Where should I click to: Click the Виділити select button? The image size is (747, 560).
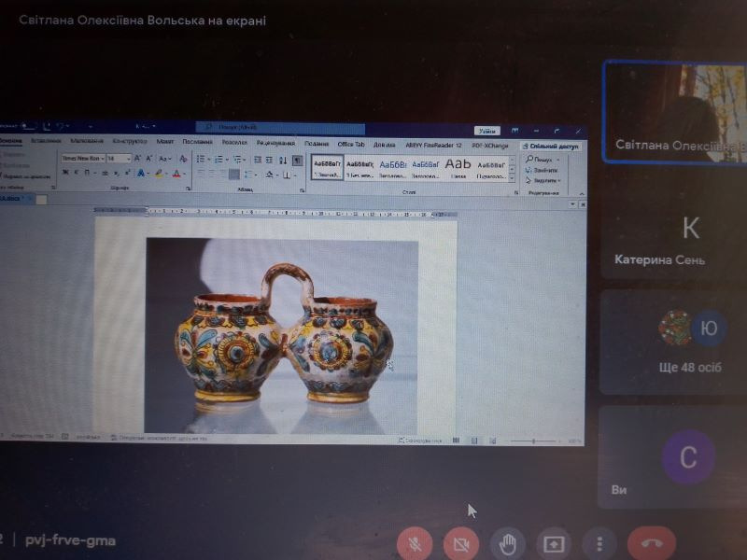click(543, 180)
